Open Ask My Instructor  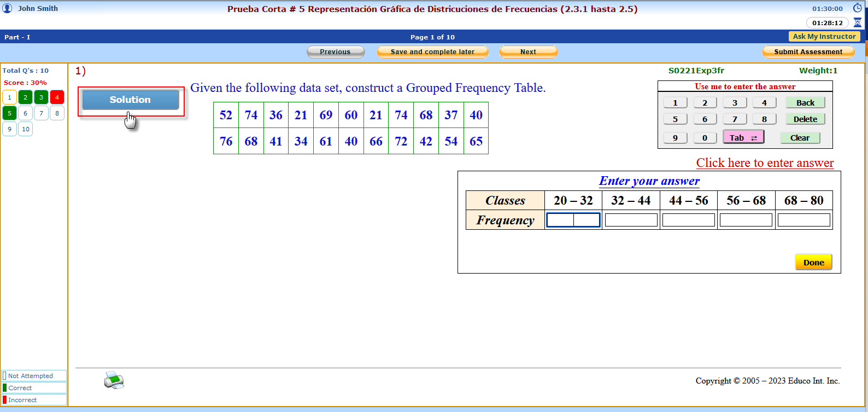(x=824, y=37)
